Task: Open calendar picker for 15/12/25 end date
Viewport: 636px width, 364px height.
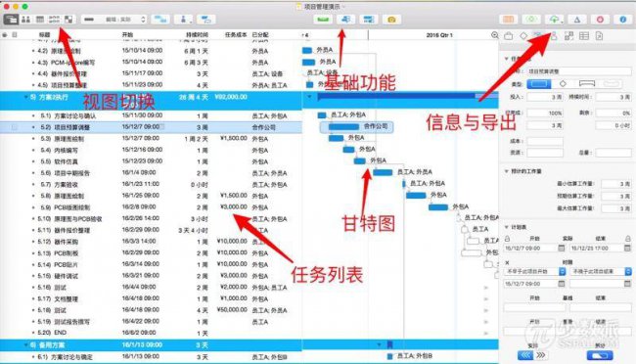Action: [627, 248]
